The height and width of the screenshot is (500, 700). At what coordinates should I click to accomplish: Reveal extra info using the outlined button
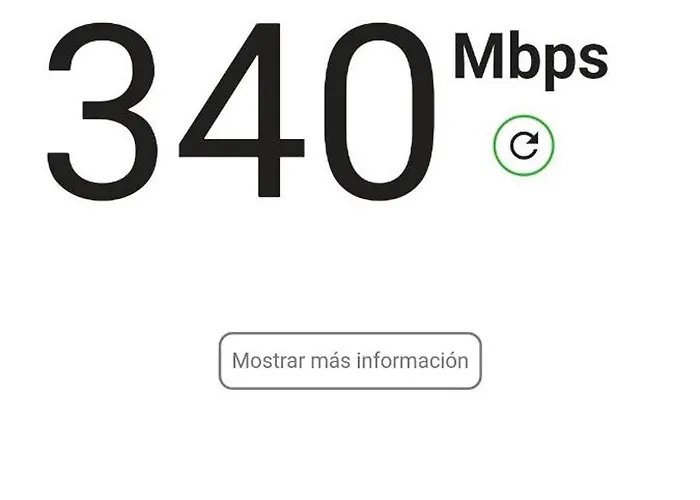pos(350,361)
